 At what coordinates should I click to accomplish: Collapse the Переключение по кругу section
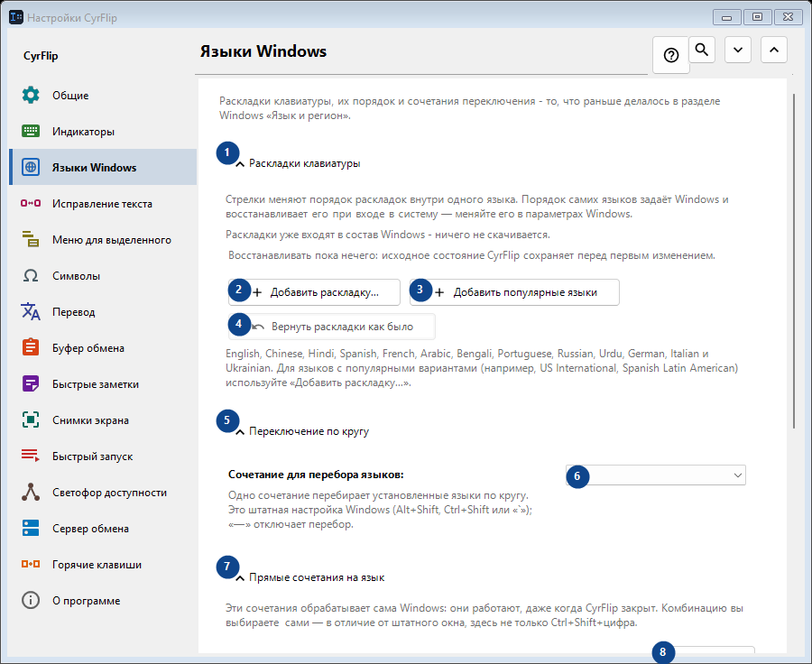(240, 432)
